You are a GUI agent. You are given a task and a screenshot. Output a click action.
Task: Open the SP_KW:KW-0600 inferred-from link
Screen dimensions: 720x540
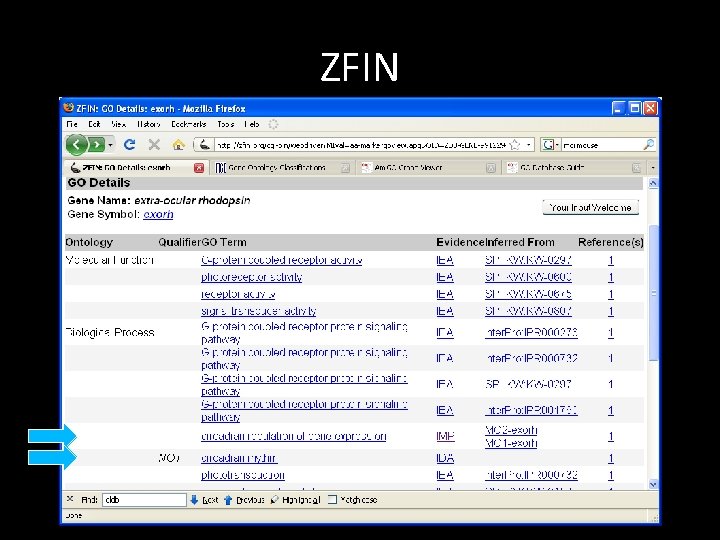[529, 277]
